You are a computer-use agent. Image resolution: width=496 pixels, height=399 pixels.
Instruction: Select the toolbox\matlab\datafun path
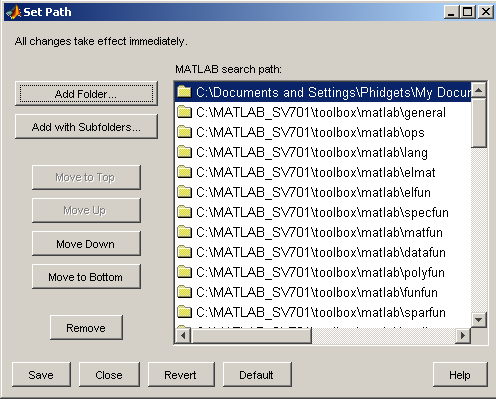pos(323,252)
